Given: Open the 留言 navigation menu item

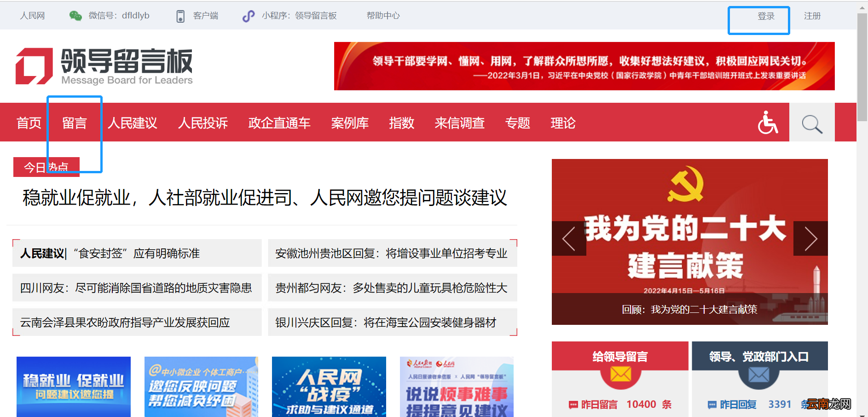Looking at the screenshot, I should pyautogui.click(x=75, y=123).
